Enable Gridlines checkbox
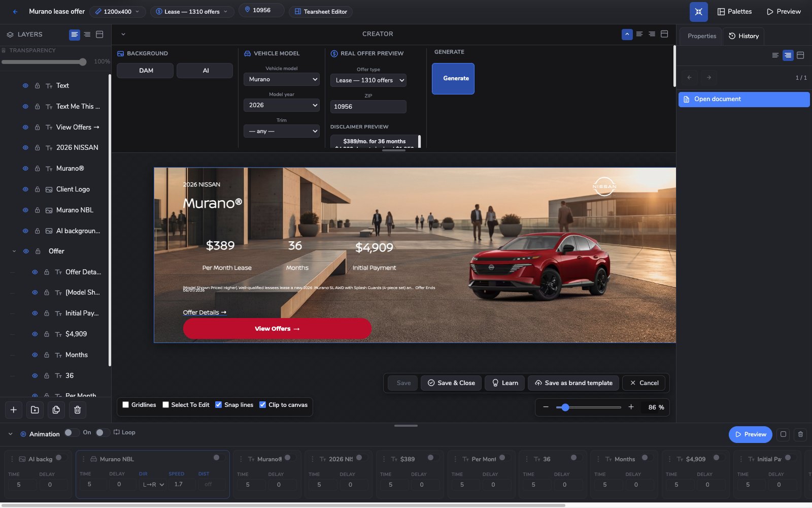The height and width of the screenshot is (508, 812). (x=125, y=405)
